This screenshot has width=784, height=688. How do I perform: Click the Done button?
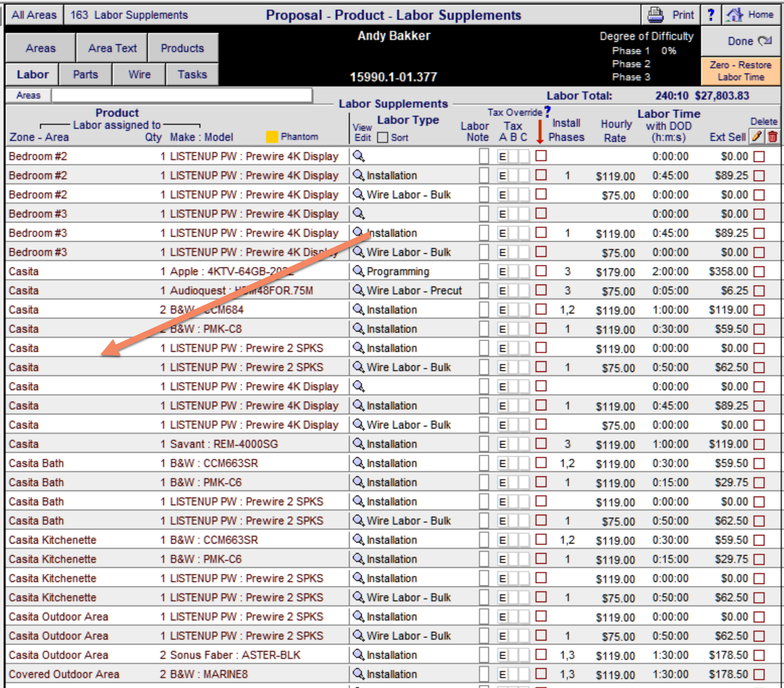click(741, 41)
